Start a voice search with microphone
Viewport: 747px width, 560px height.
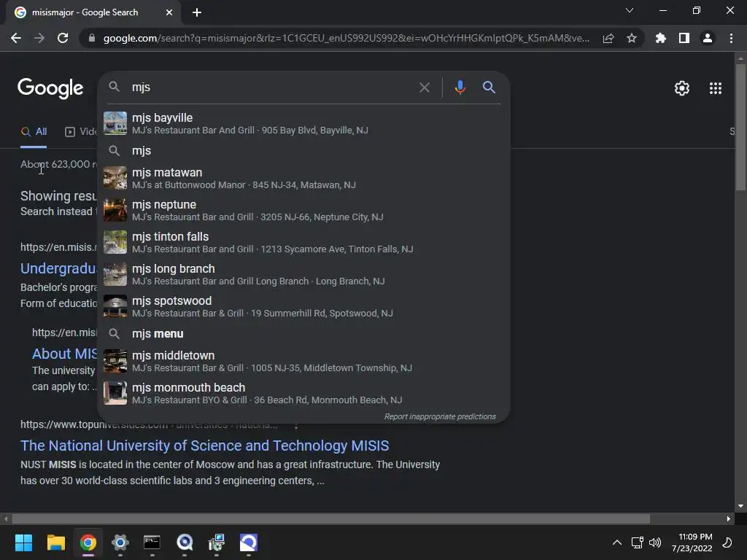[460, 87]
